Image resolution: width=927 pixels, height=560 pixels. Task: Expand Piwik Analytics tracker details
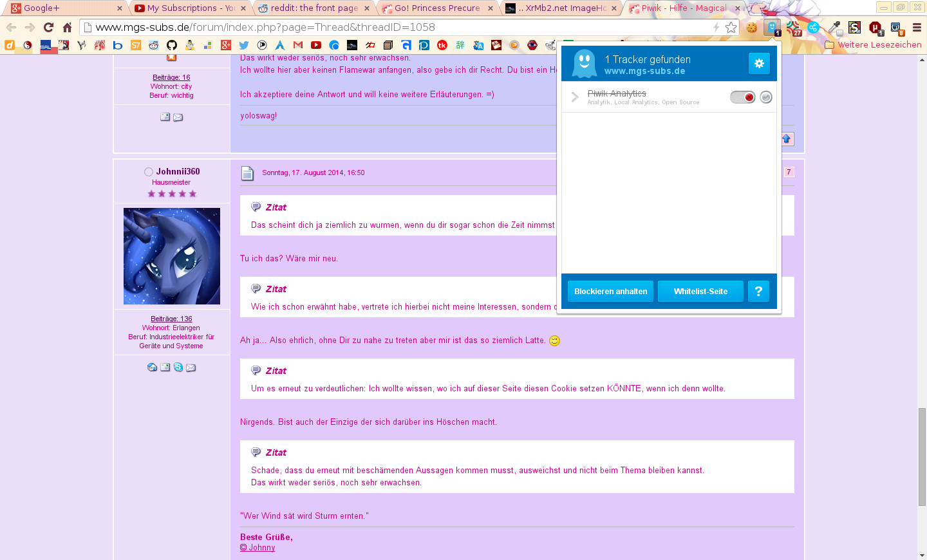[x=575, y=97]
